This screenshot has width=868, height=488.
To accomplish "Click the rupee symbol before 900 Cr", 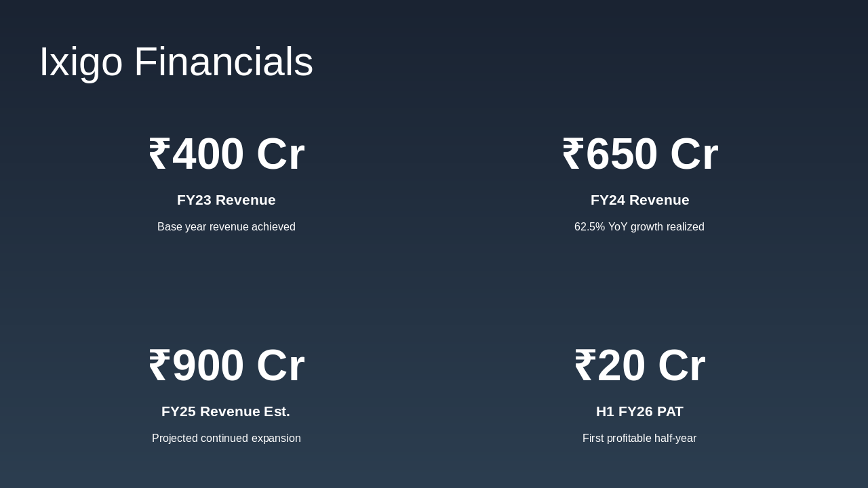I will tap(159, 366).
